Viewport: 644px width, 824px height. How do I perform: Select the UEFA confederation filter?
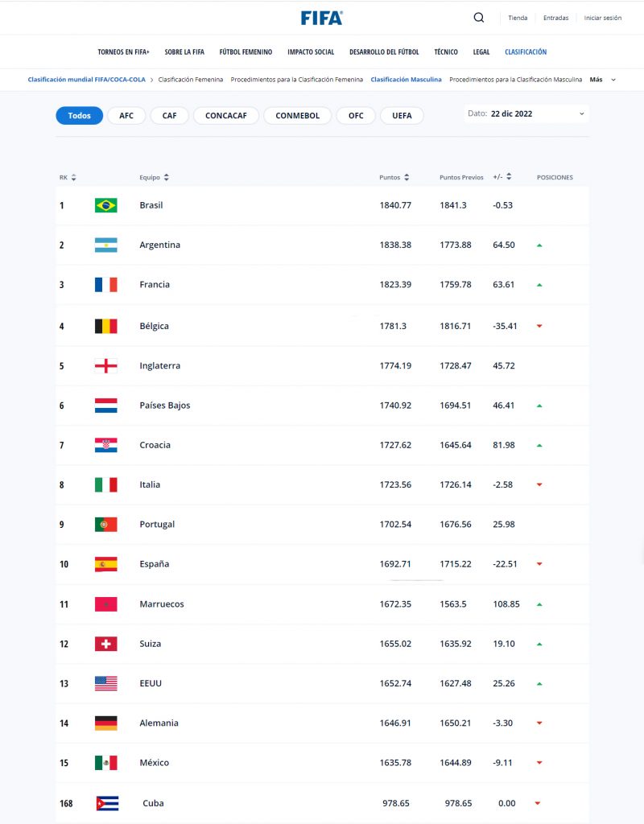(x=402, y=115)
